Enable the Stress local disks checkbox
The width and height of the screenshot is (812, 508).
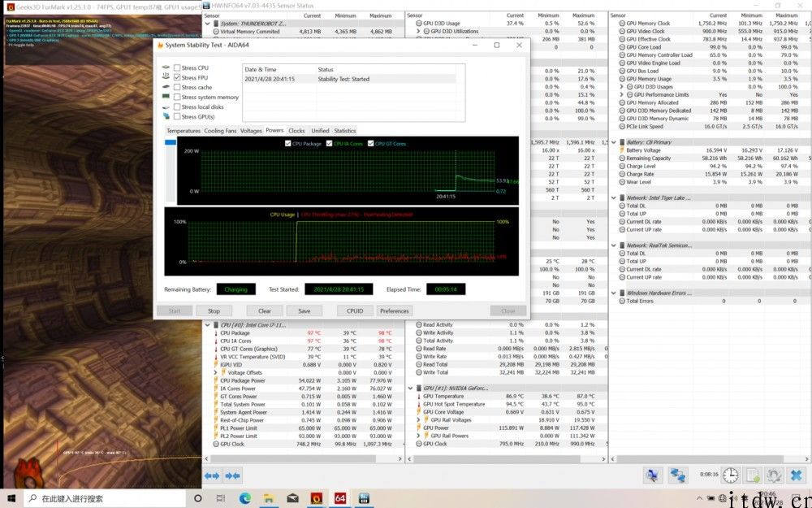[177, 106]
